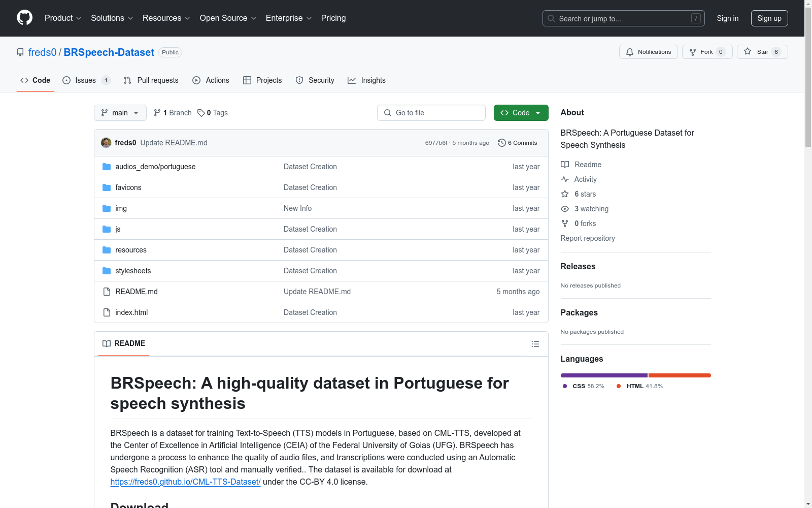Image resolution: width=812 pixels, height=508 pixels.
Task: Click the star icon beside 6 stars
Action: (565, 194)
